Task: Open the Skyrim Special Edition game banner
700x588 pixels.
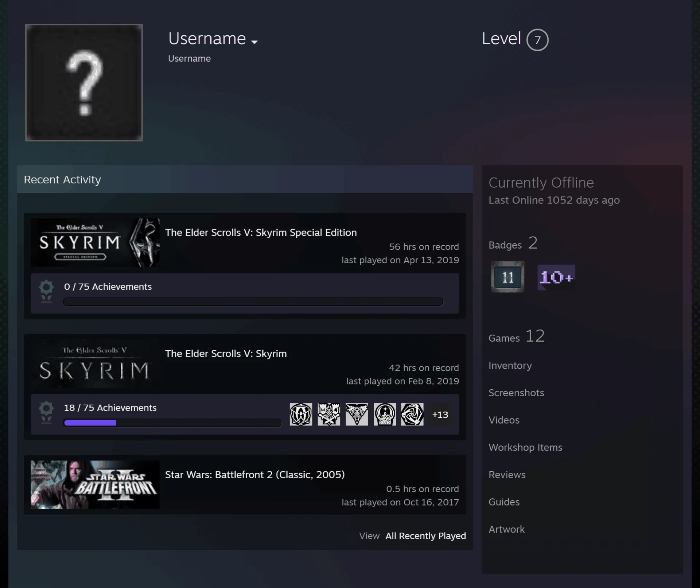Action: click(95, 242)
